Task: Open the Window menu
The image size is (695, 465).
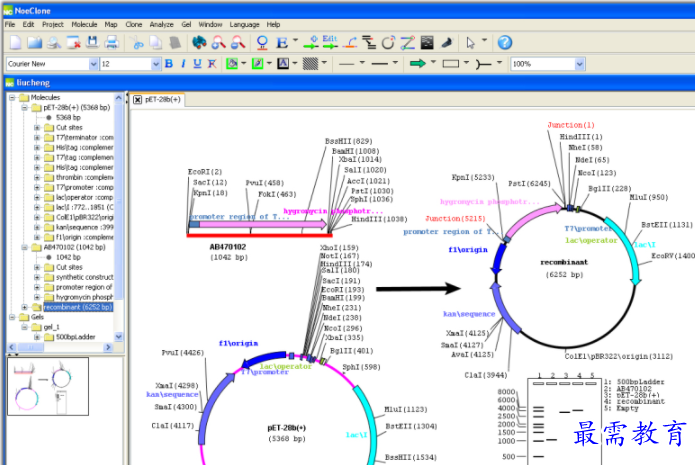Action: (x=210, y=24)
